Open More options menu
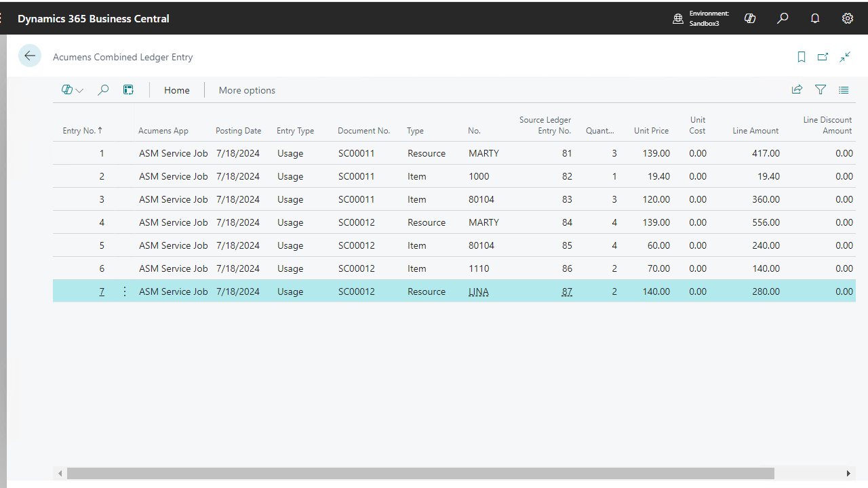Screen dimensions: 868x488 [247, 90]
